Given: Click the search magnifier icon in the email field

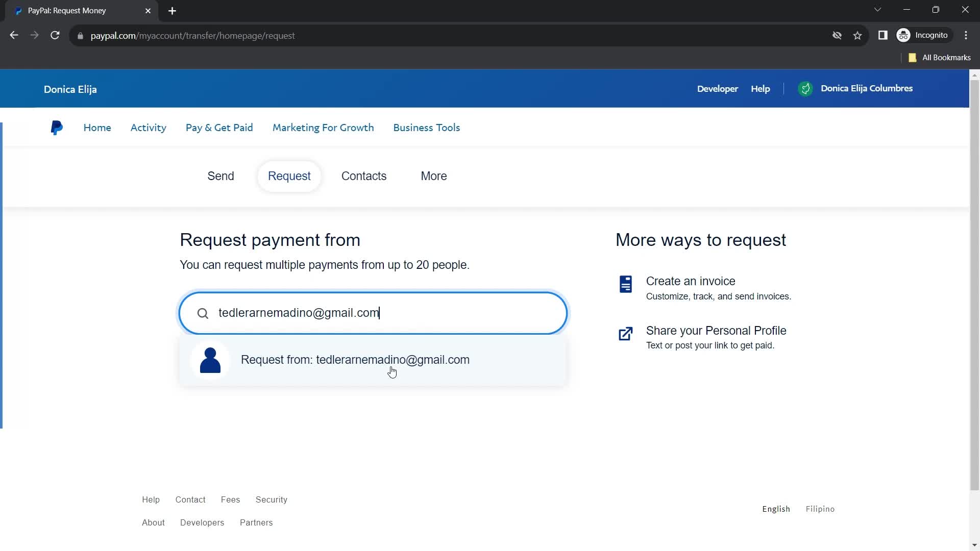Looking at the screenshot, I should [x=203, y=313].
